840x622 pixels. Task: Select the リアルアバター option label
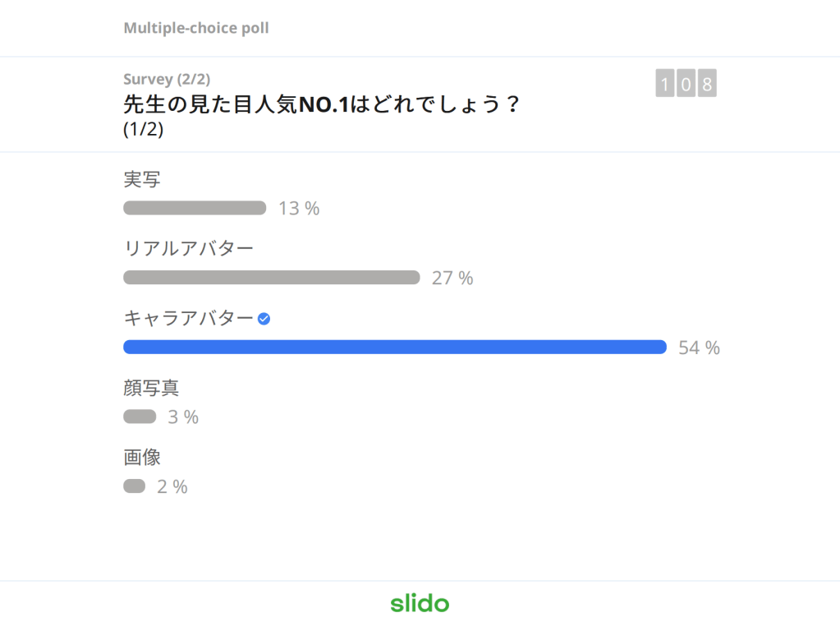point(188,248)
